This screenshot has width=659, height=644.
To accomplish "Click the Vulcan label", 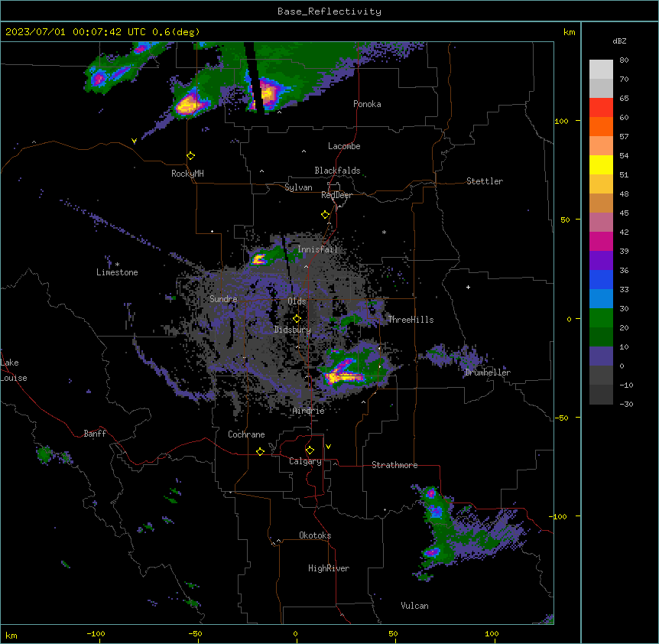I will tap(415, 606).
